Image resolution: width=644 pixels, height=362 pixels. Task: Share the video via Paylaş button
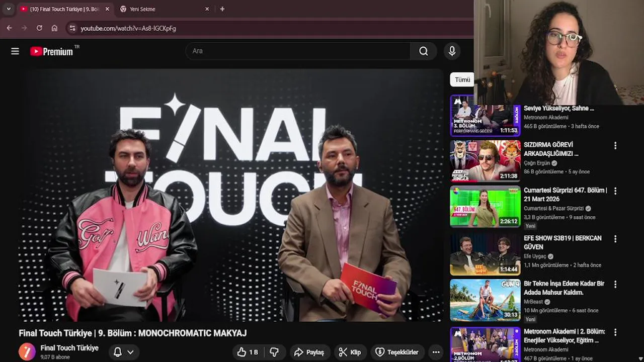309,352
